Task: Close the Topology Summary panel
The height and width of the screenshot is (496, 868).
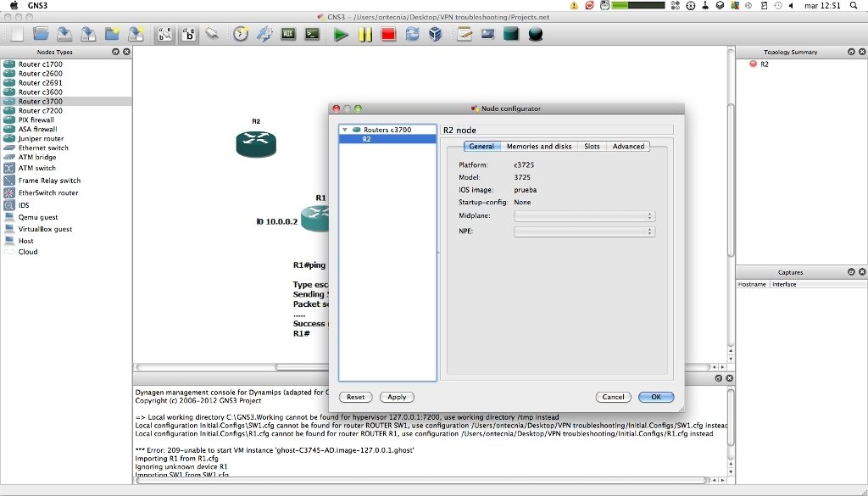Action: click(x=862, y=52)
